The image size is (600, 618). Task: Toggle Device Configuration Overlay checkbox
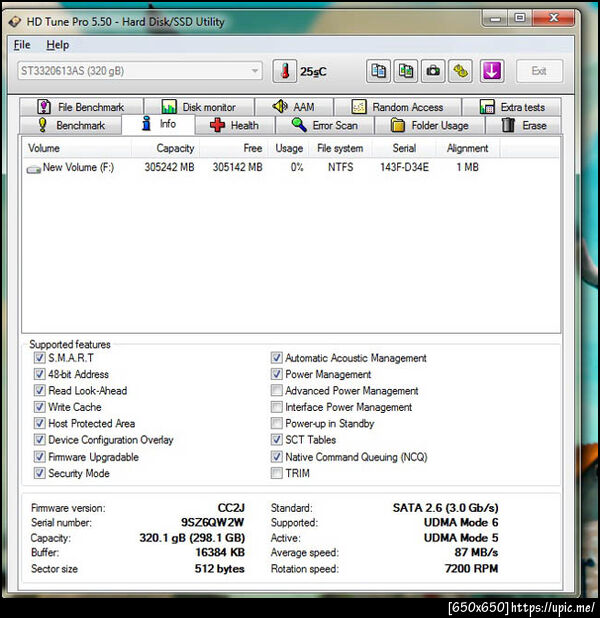pos(39,440)
